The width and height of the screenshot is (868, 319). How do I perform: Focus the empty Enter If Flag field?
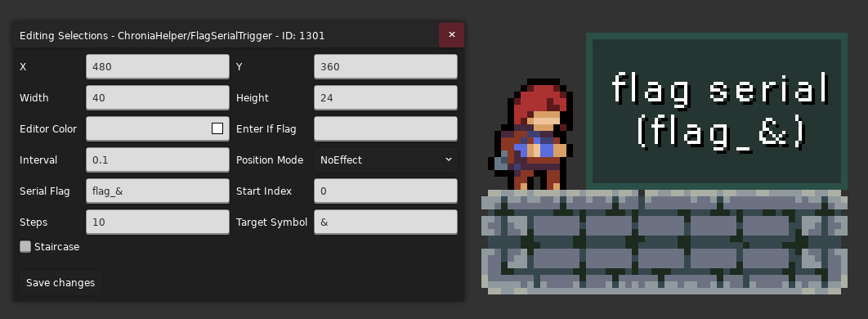point(385,128)
